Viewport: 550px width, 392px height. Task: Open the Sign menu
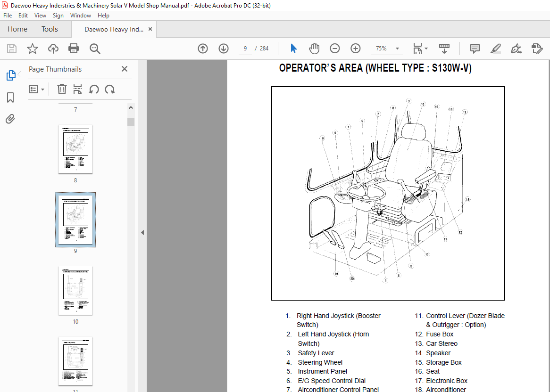pos(58,16)
